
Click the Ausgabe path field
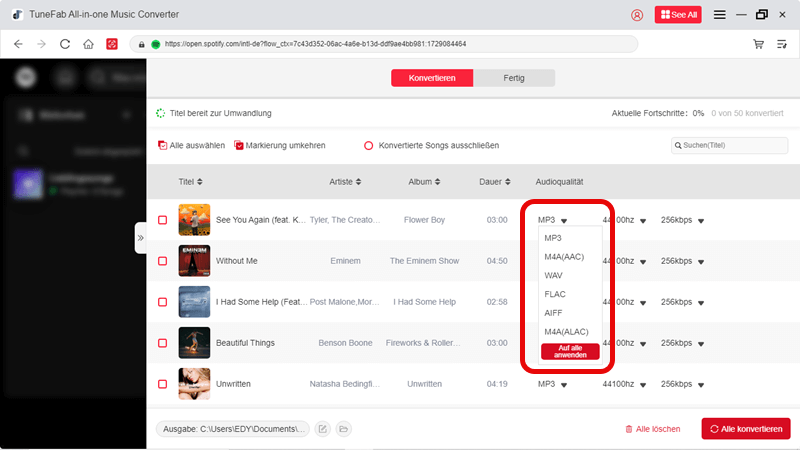click(x=233, y=429)
